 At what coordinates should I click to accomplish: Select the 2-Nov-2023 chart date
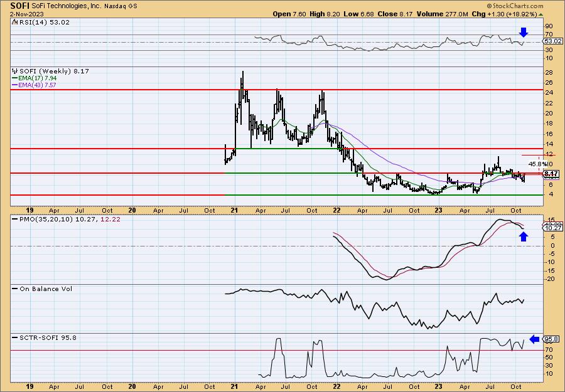(27, 14)
